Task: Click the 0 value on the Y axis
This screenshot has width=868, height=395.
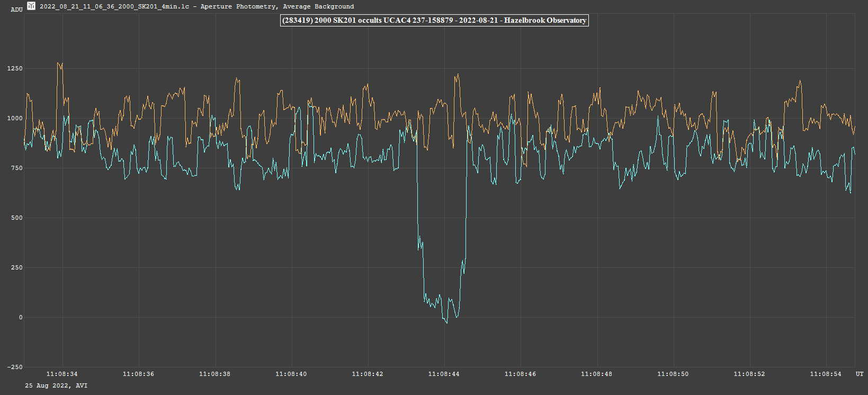Action: point(21,318)
